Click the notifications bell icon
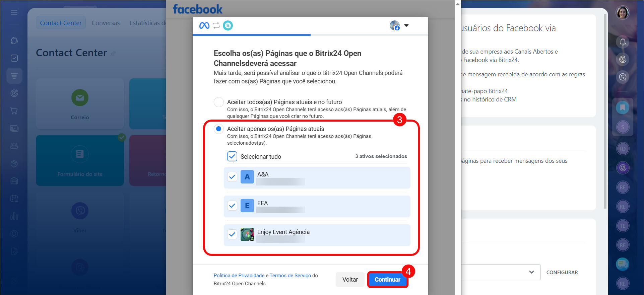The width and height of the screenshot is (644, 295). (x=623, y=42)
